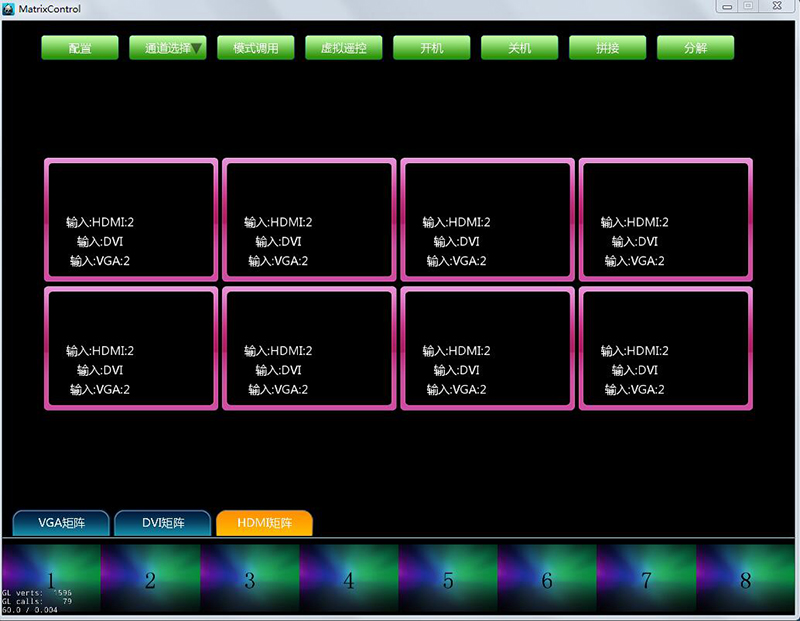This screenshot has width=800, height=621.
Task: Open 模式调用 mode recall
Action: click(256, 48)
